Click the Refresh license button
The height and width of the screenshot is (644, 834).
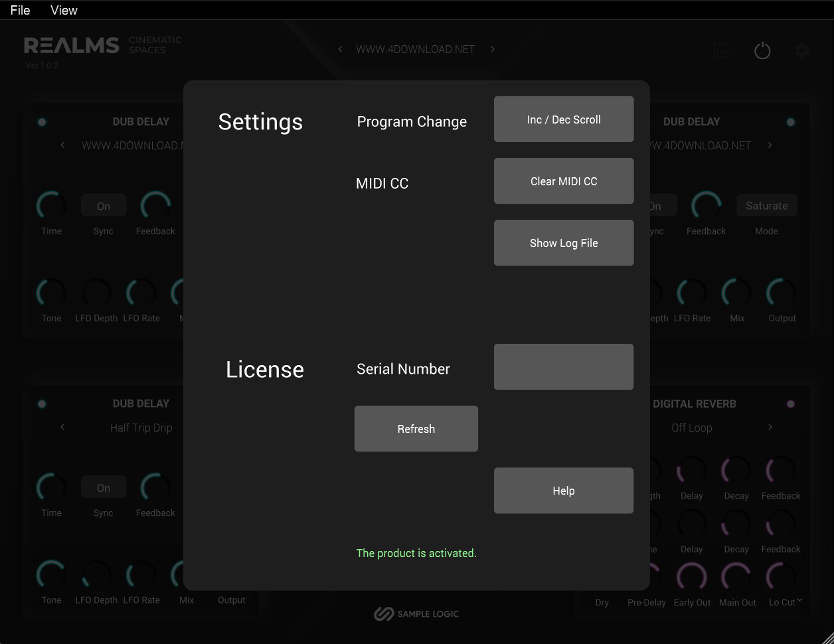416,429
